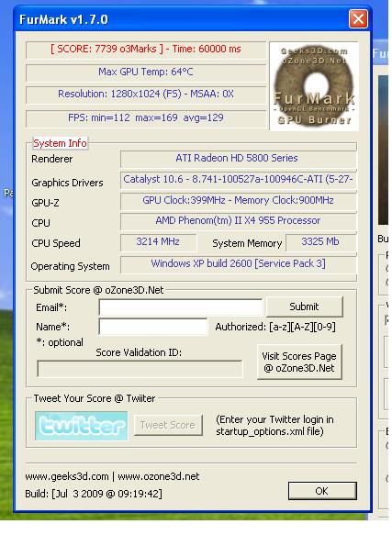392x535 pixels.
Task: Click the Submit score button
Action: 304,307
